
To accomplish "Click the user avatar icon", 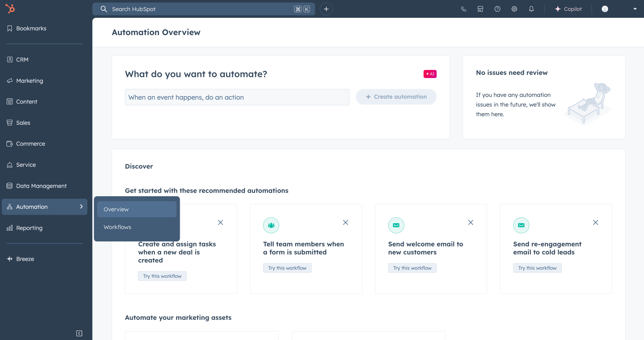I will point(605,9).
